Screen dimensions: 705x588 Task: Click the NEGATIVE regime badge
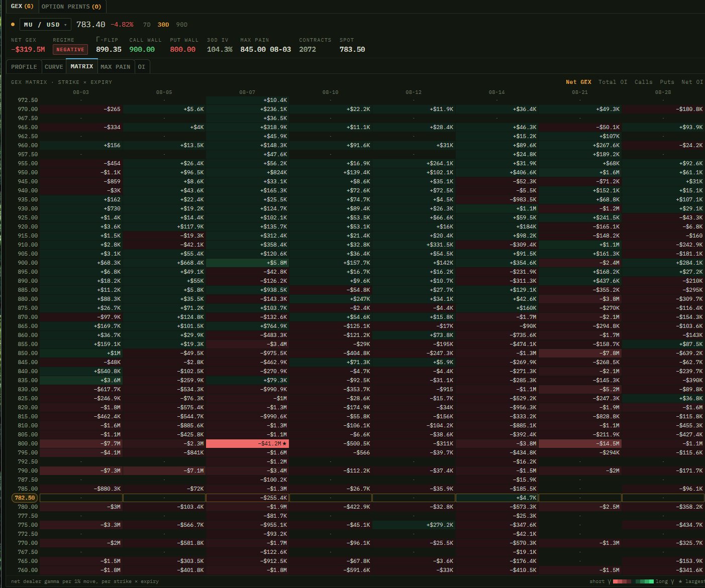[70, 50]
